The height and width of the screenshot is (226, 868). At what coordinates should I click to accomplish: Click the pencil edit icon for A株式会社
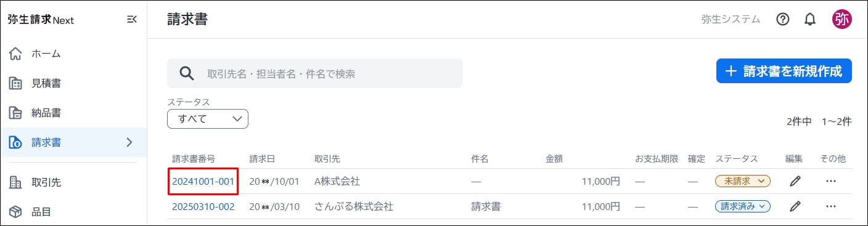pyautogui.click(x=795, y=181)
